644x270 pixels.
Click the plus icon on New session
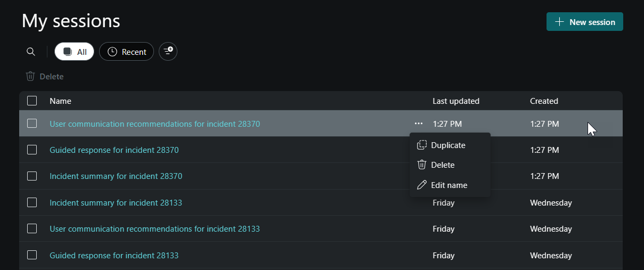point(559,22)
